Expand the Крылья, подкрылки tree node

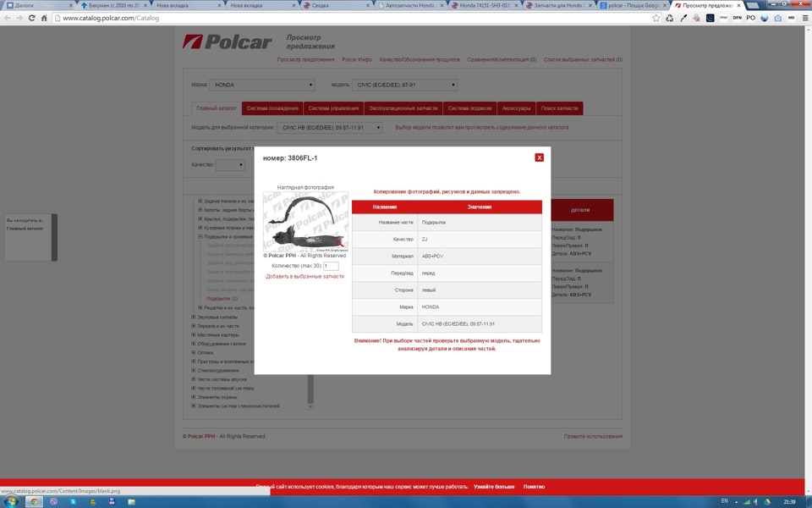click(200, 218)
